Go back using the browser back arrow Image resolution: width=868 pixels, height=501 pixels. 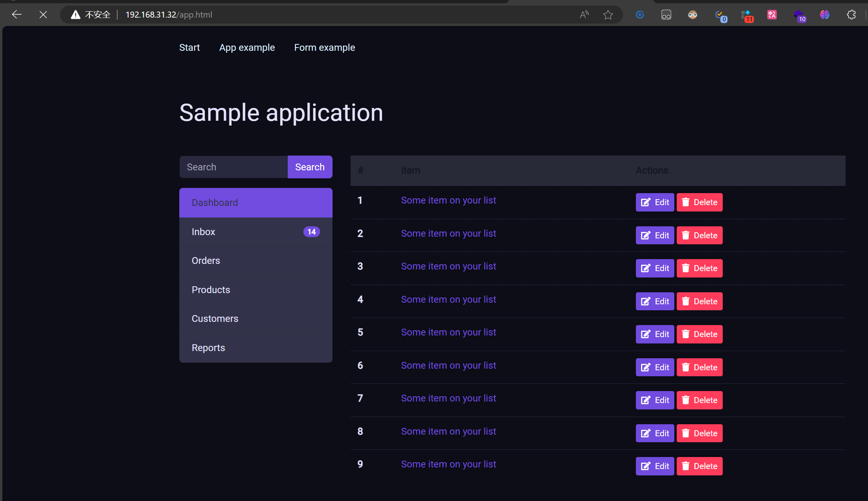17,15
